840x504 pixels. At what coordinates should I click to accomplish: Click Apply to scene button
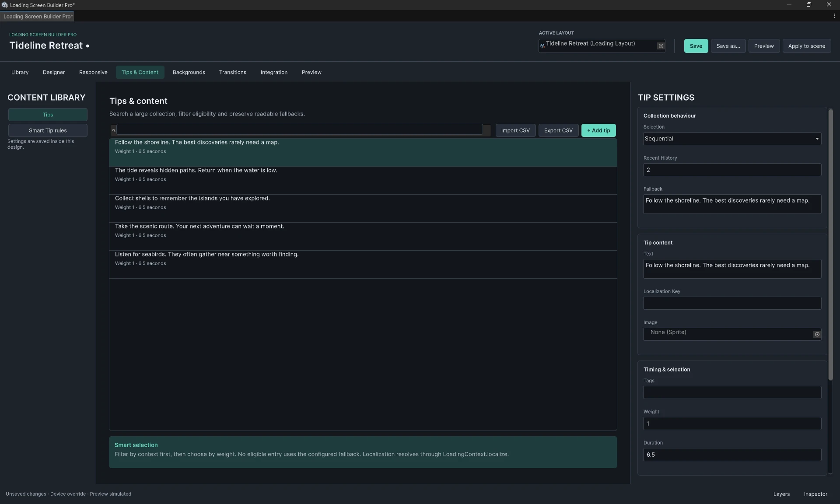(x=806, y=46)
